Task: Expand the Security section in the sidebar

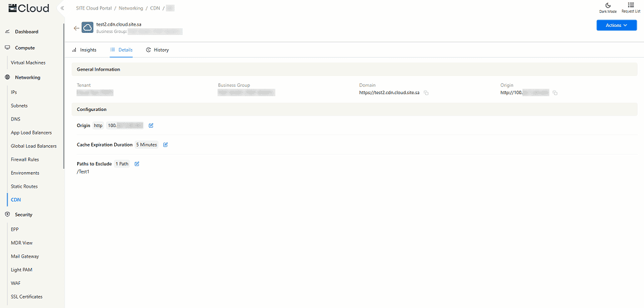Action: [x=23, y=215]
